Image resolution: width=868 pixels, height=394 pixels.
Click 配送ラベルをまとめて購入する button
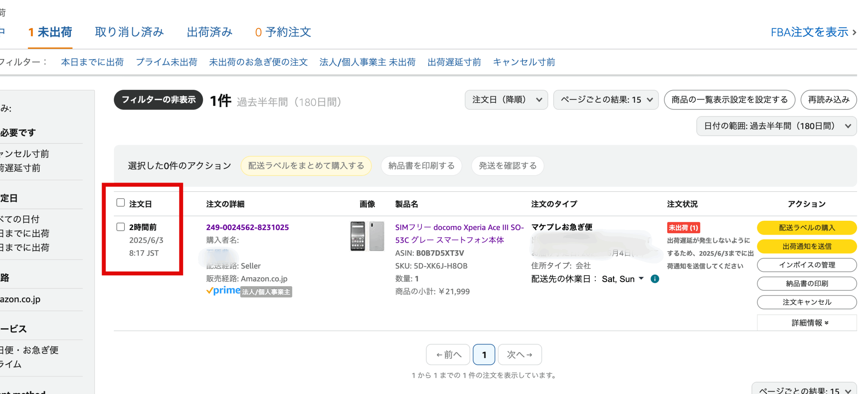[x=306, y=166]
